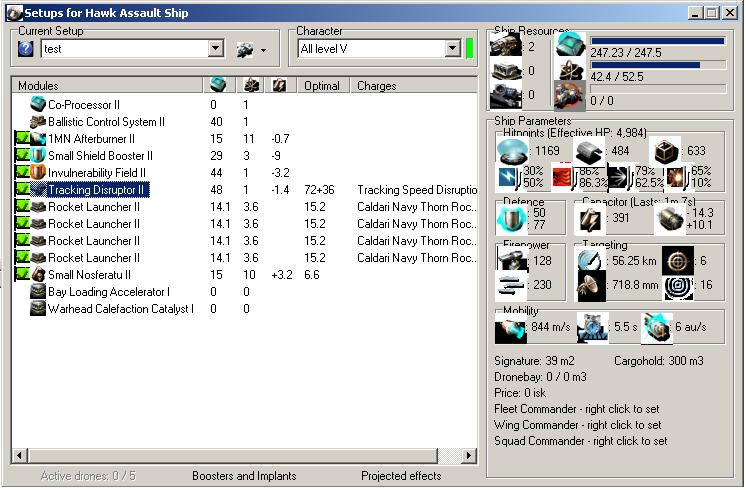
Task: Select the Warhead Calefaction Catalyst I rig
Action: pos(121,309)
